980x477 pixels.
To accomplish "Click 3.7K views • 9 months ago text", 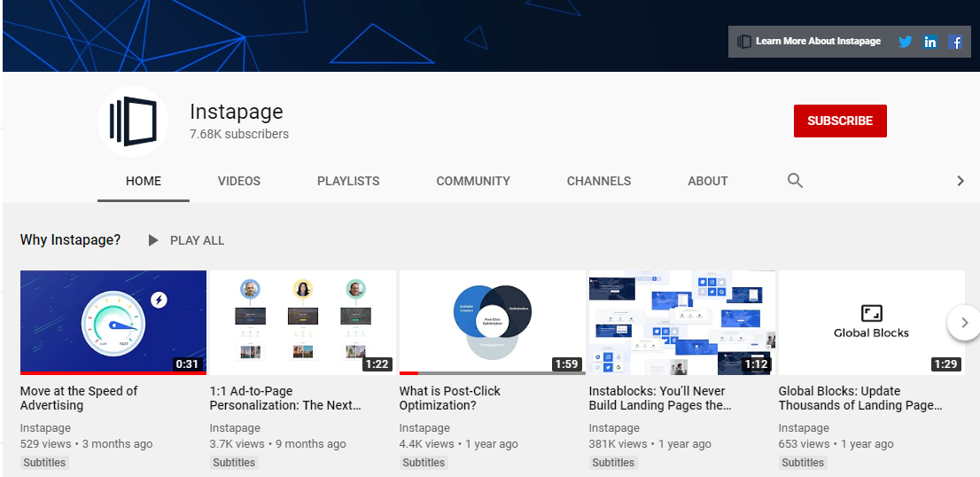I will click(277, 444).
